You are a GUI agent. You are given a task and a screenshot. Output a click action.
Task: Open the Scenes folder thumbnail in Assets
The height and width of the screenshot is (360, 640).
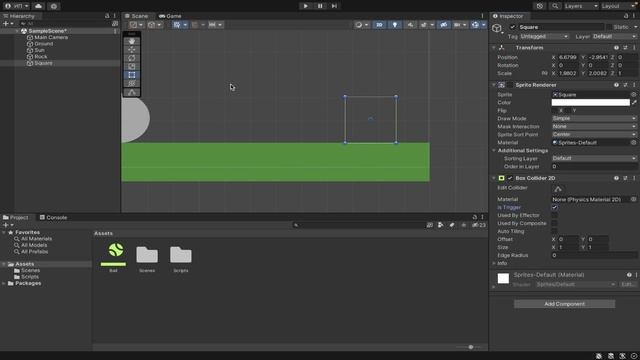coord(147,255)
